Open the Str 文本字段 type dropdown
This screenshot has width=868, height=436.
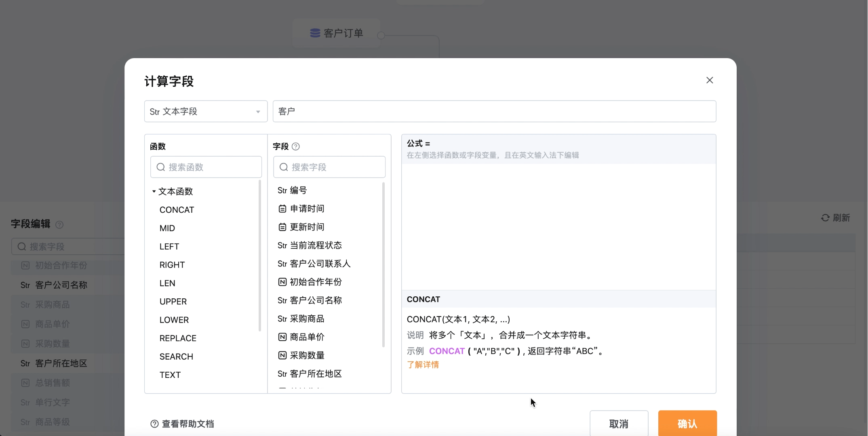tap(206, 111)
